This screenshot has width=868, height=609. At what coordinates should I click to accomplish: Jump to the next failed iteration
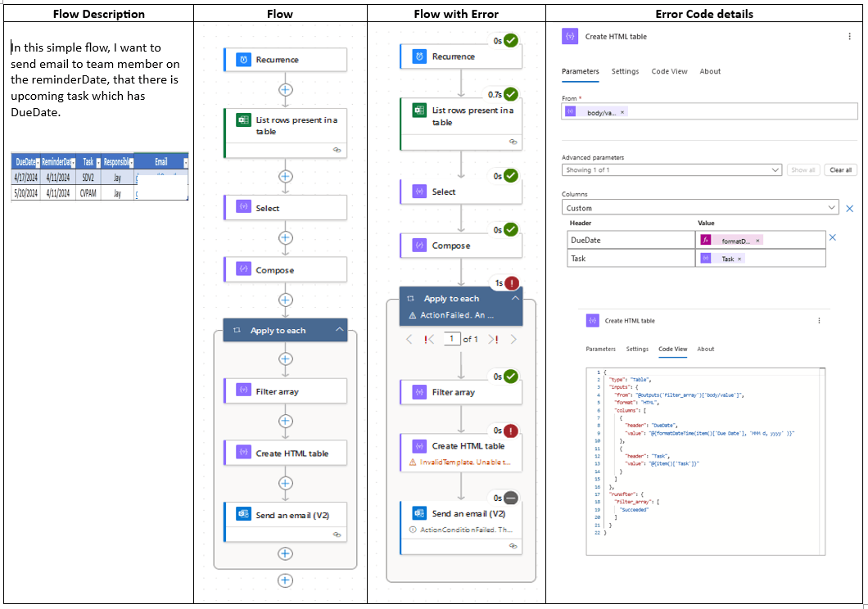tap(493, 339)
